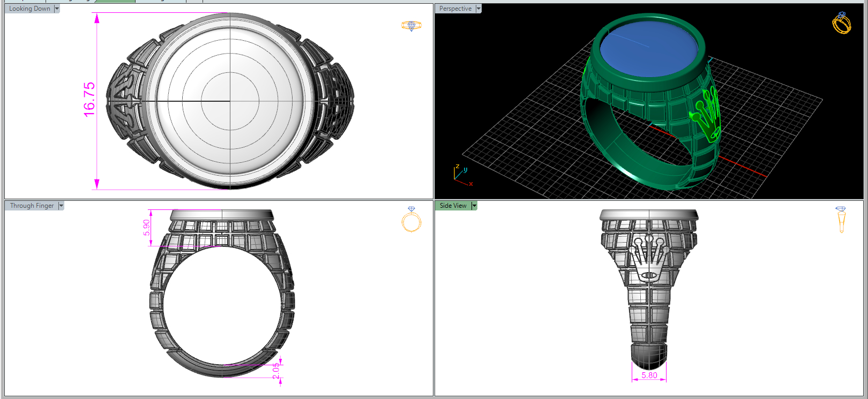The image size is (868, 399).
Task: Select the Looking Down viewport title
Action: pos(29,9)
